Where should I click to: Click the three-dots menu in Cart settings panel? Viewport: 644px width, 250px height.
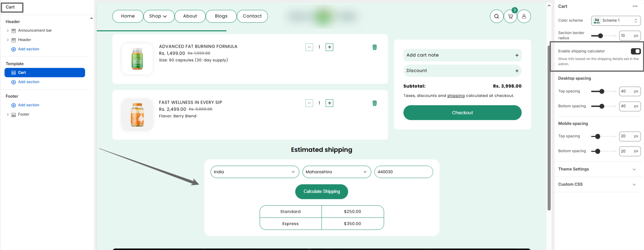tap(635, 6)
